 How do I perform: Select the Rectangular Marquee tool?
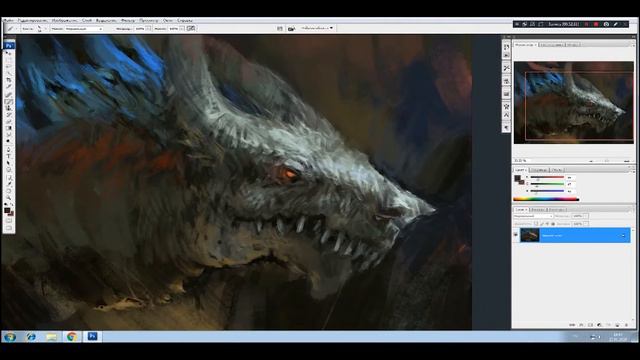pos(9,60)
